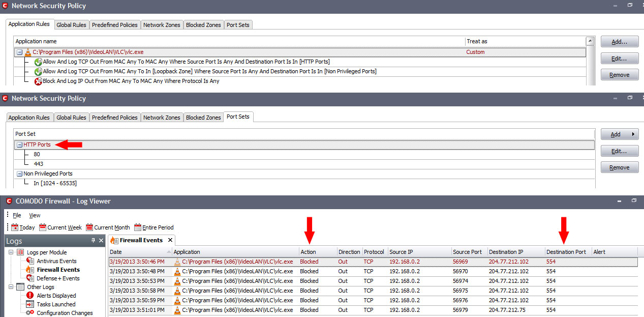This screenshot has width=644, height=317.
Task: Collapse the Other Logs tree node
Action: pos(11,287)
